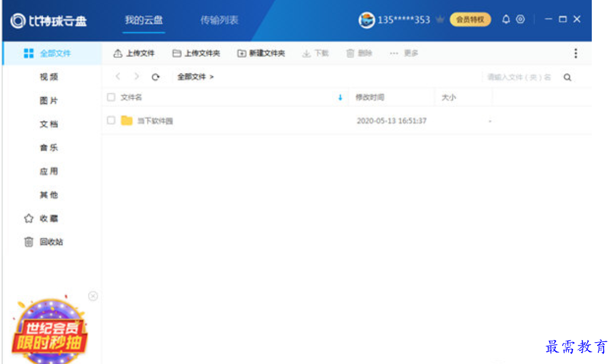
Task: Check the 当下软件园 folder checkbox
Action: (111, 120)
